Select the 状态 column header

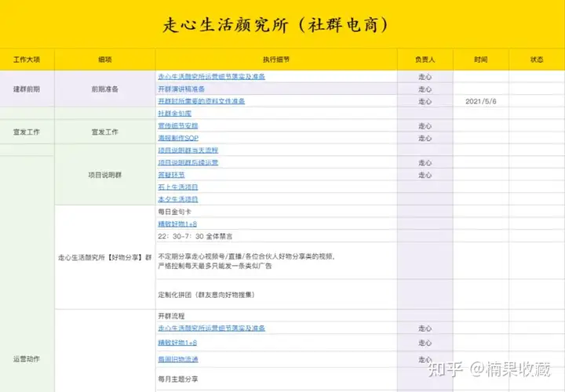(537, 60)
